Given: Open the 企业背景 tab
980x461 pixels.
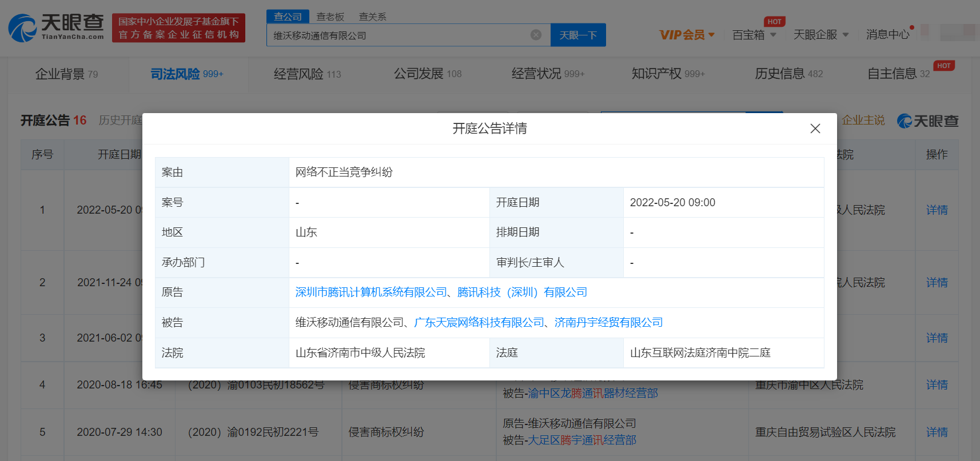Looking at the screenshot, I should tap(66, 74).
